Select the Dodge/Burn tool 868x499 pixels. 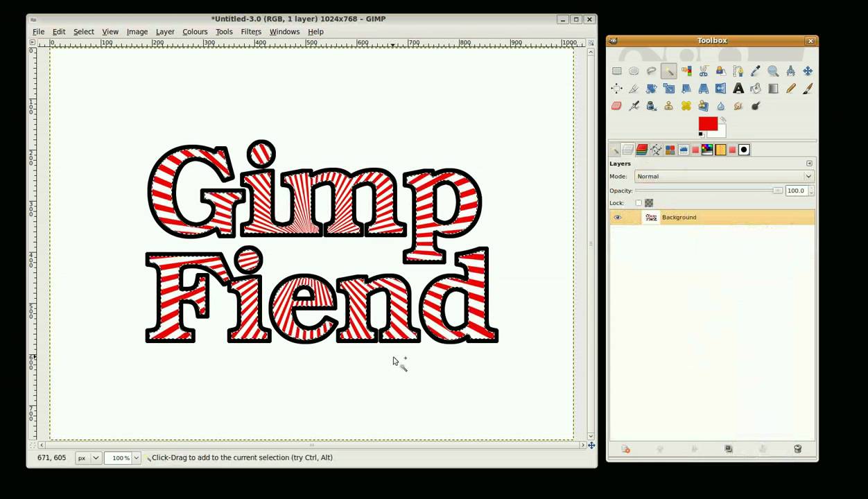coord(756,105)
